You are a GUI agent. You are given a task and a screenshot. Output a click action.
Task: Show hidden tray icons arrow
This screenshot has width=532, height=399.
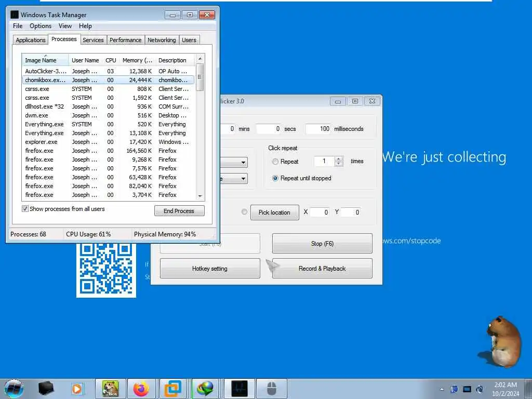[442, 389]
